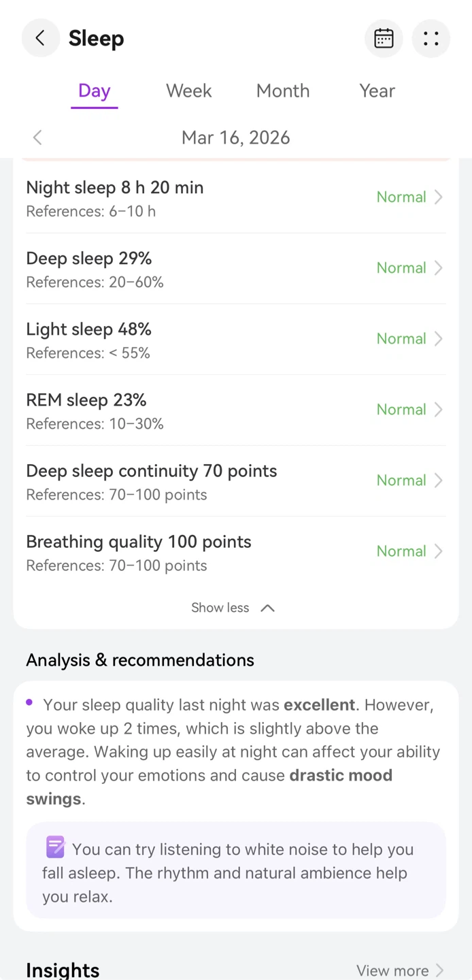
Task: Tap the white noise recommendation card
Action: 236,870
